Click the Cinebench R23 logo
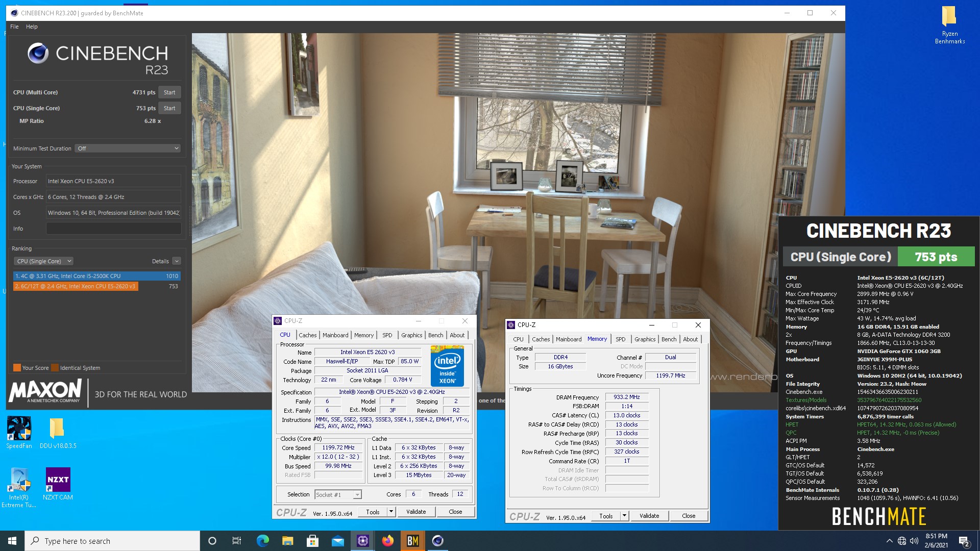 [97, 60]
